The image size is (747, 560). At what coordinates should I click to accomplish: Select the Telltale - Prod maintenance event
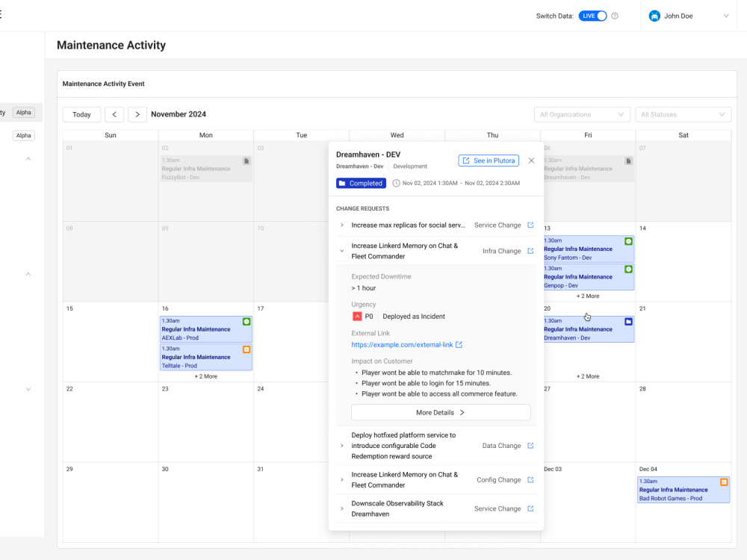206,357
